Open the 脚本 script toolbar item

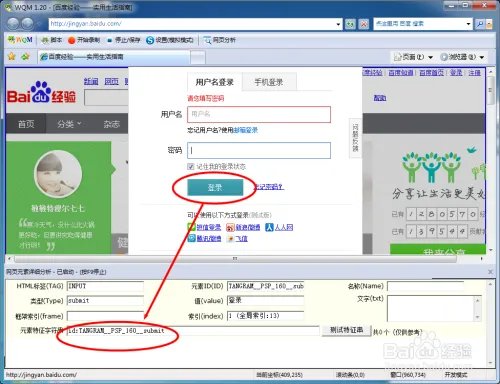52,40
